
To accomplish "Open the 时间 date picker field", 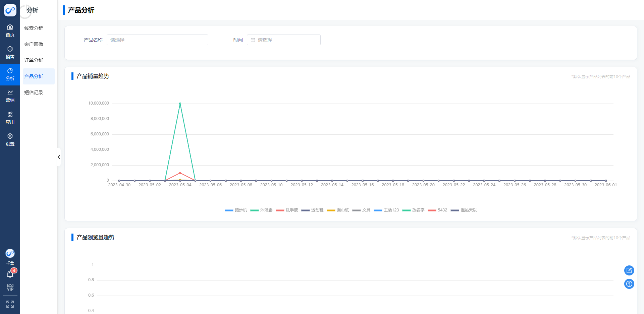I will (x=284, y=40).
